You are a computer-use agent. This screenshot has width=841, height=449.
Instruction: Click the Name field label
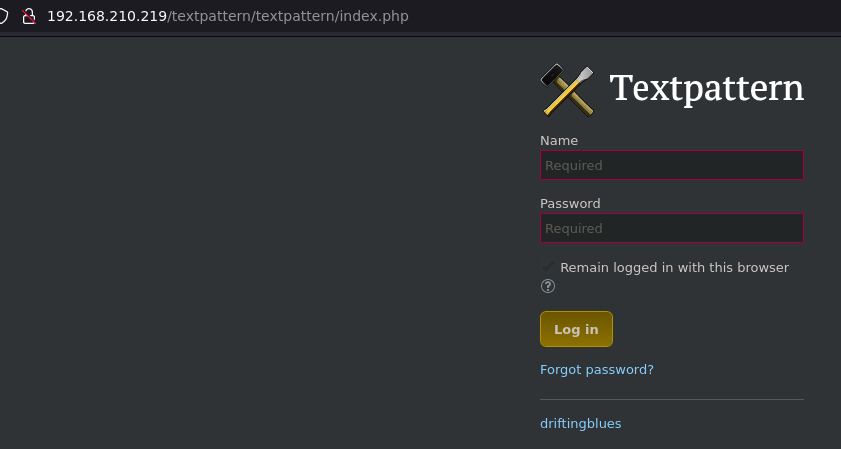pos(559,141)
